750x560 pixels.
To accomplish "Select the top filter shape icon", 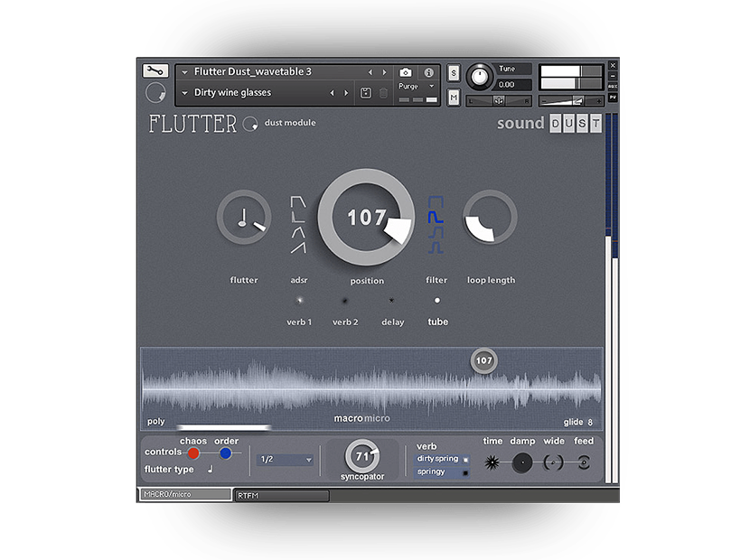I will click(x=436, y=201).
